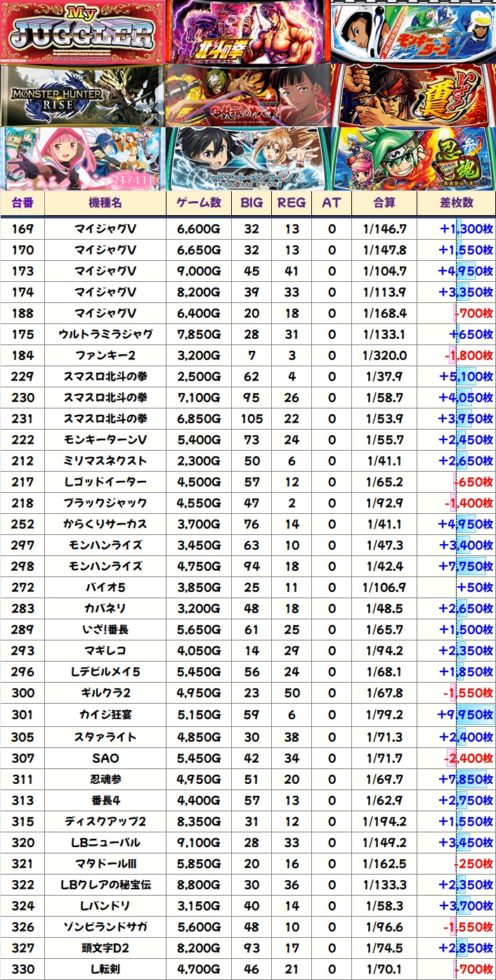This screenshot has height=980, width=496.
Task: Open the green-haired ninja 忍魂 banner
Action: (x=413, y=158)
